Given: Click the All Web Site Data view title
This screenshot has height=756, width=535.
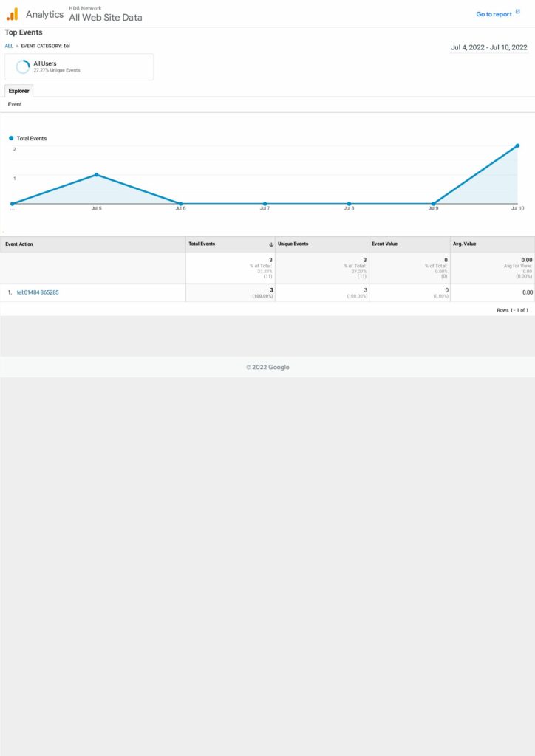Looking at the screenshot, I should [105, 18].
